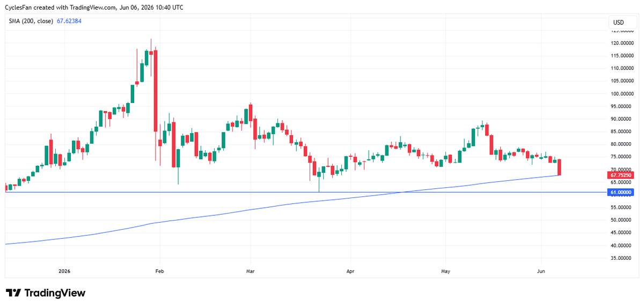Click the TradingView logo at bottom left
The height and width of the screenshot is (308, 644).
click(x=46, y=293)
